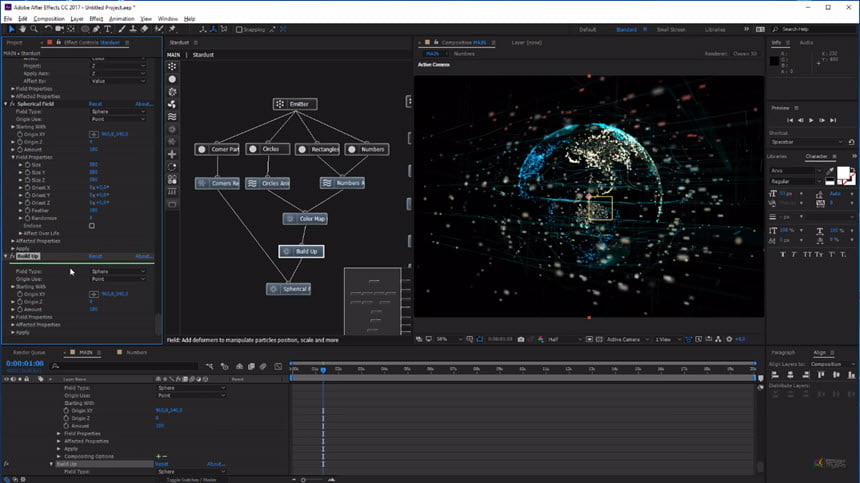This screenshot has height=483, width=860.
Task: Select the Rotation tool
Action: coord(48,29)
